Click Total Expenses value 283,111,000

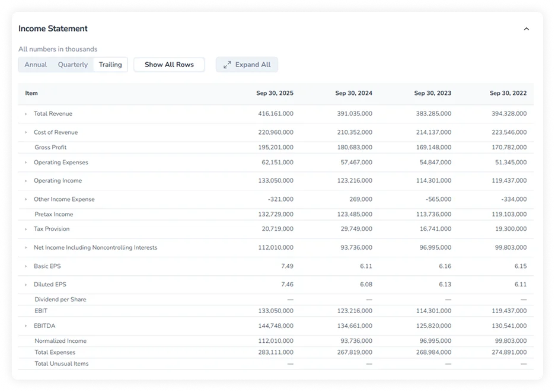(x=275, y=352)
